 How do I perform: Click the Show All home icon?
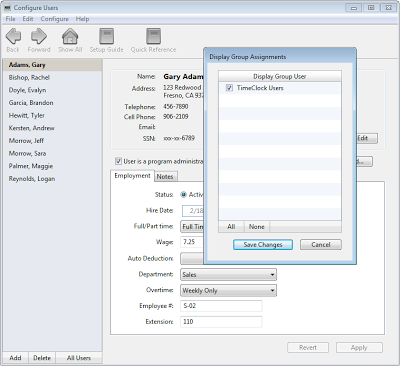pyautogui.click(x=70, y=36)
